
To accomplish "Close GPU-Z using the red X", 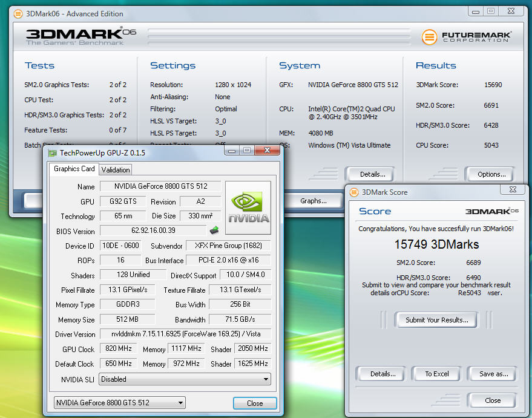I will (267, 150).
